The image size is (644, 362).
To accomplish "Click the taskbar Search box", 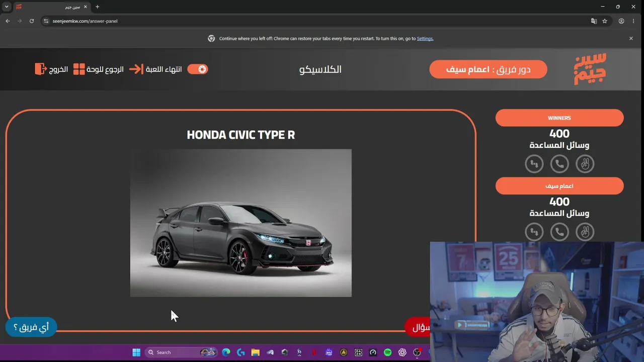I will [181, 352].
